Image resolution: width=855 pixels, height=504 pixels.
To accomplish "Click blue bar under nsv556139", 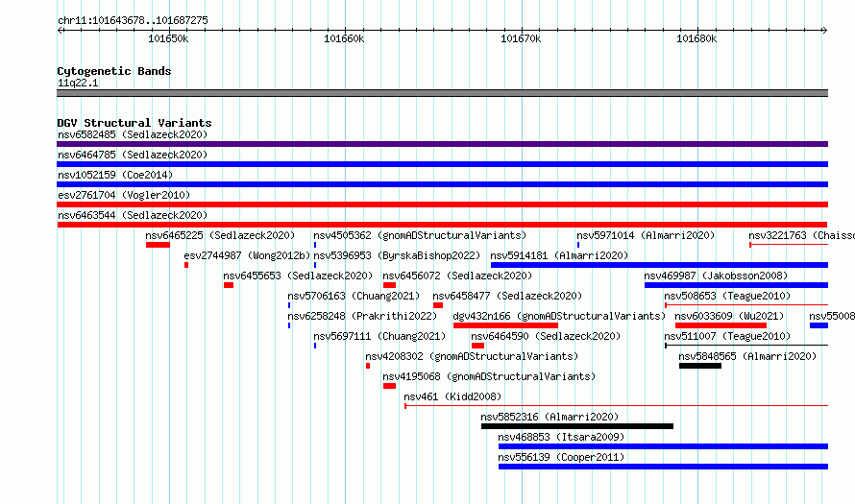I will coord(663,467).
